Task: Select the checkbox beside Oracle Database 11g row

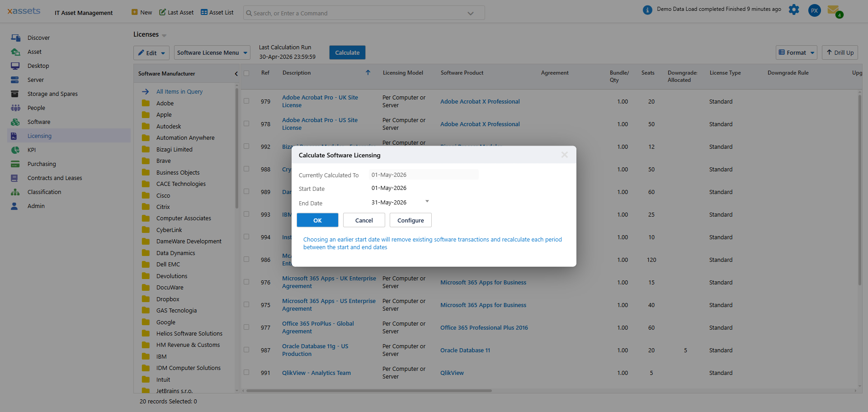Action: pyautogui.click(x=246, y=350)
